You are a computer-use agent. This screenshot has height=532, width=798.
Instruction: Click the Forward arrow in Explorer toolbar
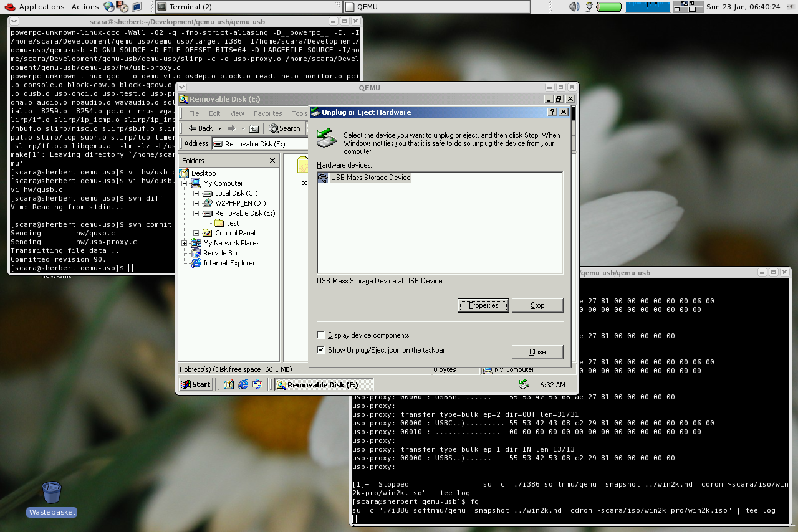point(231,128)
